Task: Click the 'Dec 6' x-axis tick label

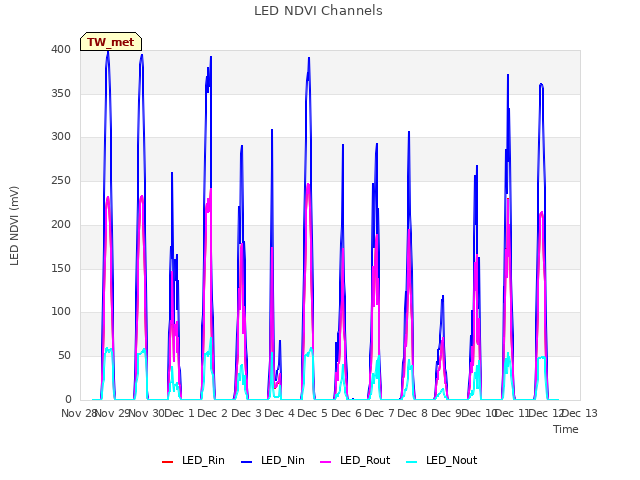Action: [346, 413]
